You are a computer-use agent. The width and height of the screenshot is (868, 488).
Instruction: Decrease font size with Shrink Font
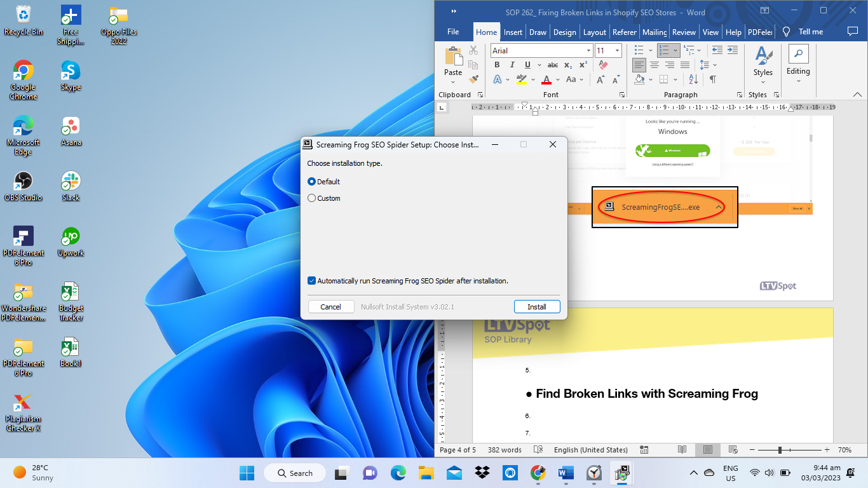click(616, 79)
